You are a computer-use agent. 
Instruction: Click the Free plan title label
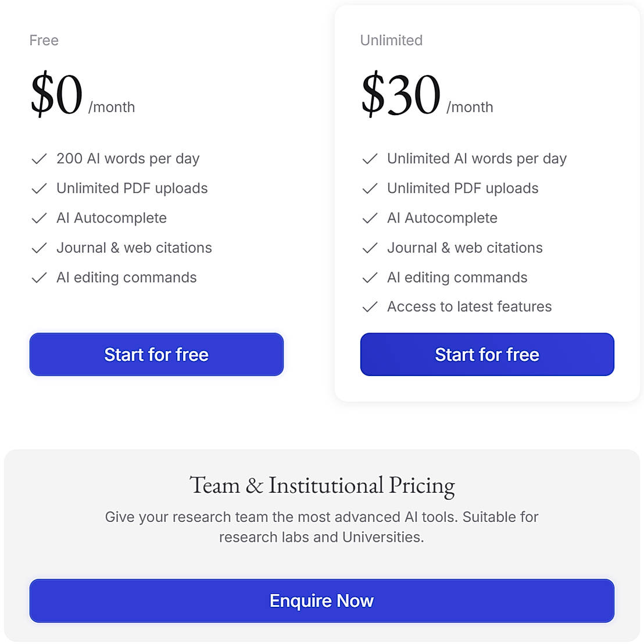pos(44,40)
